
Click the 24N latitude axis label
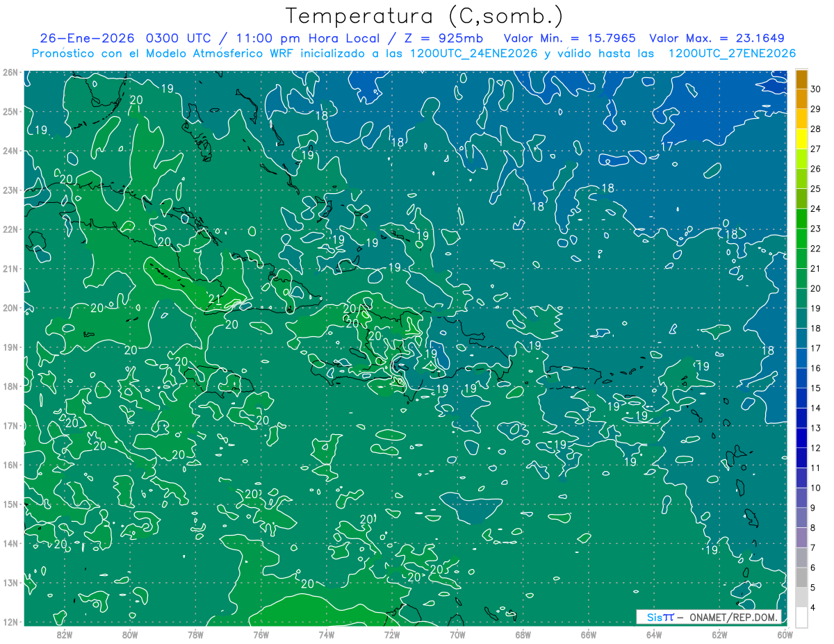[x=10, y=151]
